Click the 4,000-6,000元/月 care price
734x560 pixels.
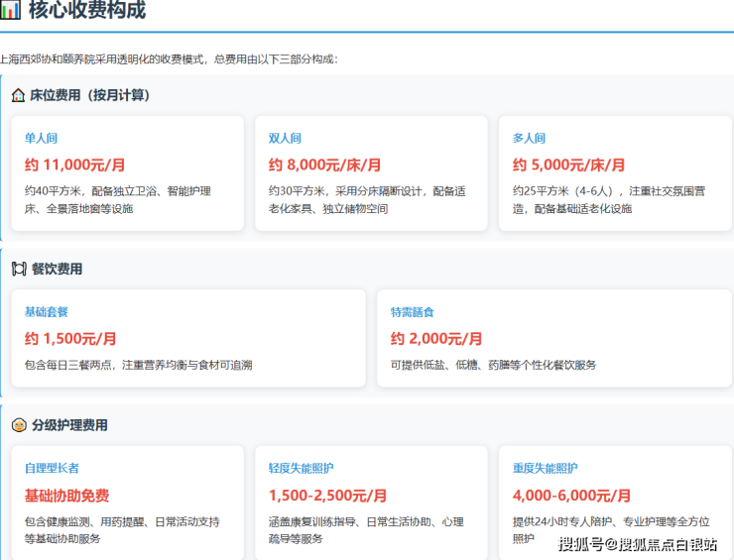tap(571, 496)
